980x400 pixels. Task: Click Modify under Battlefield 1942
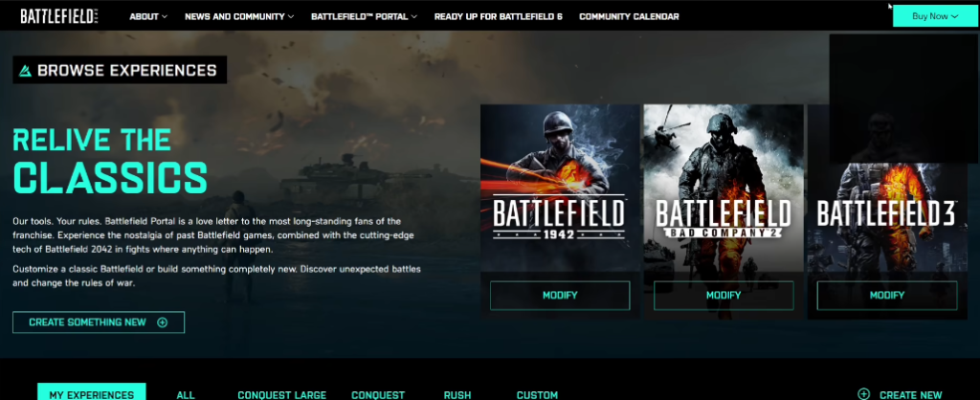(560, 296)
